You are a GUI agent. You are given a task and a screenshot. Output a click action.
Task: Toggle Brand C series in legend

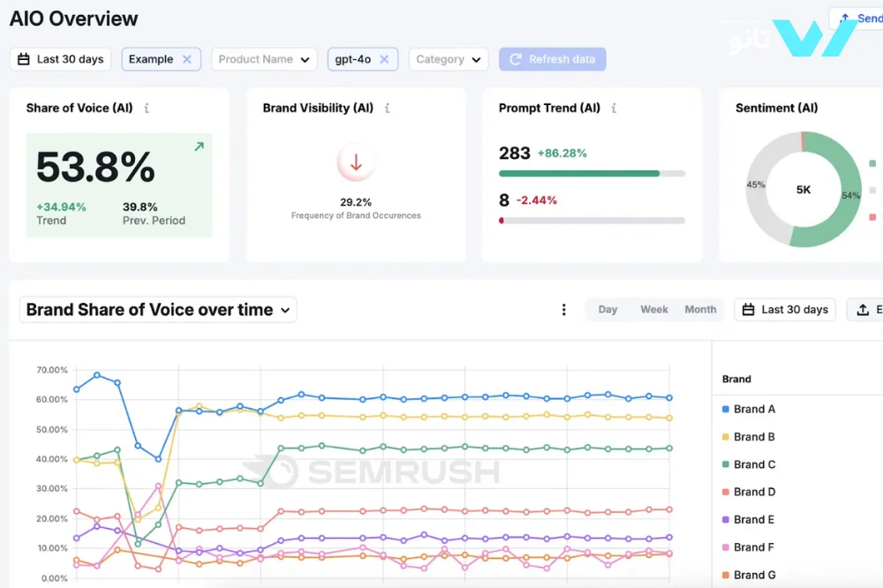click(x=749, y=464)
